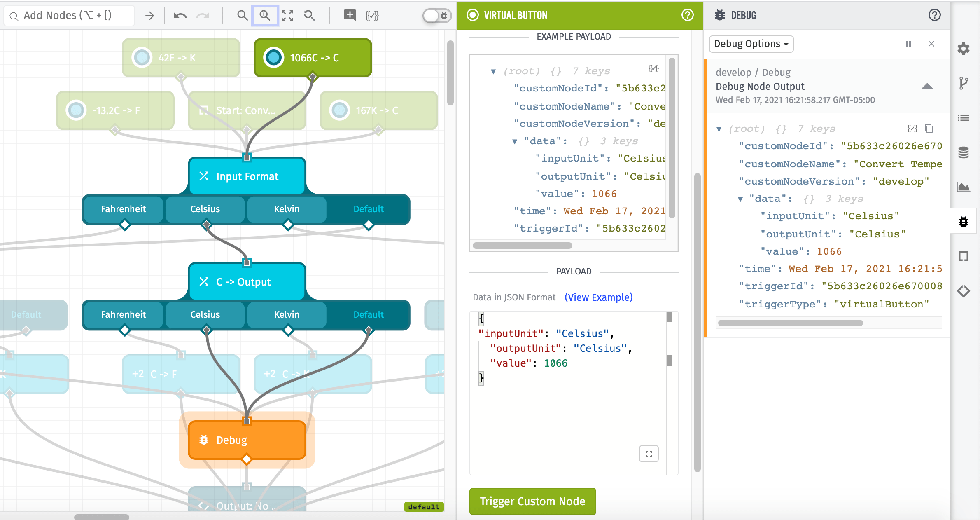Click canvas horizontal scrollbar at bottom
The height and width of the screenshot is (520, 980).
coord(101,517)
